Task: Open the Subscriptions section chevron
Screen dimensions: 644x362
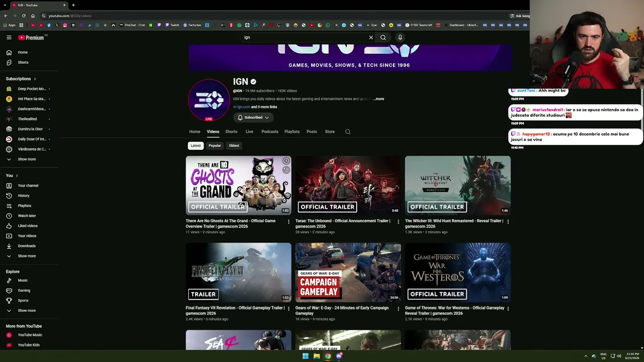Action: click(x=35, y=79)
